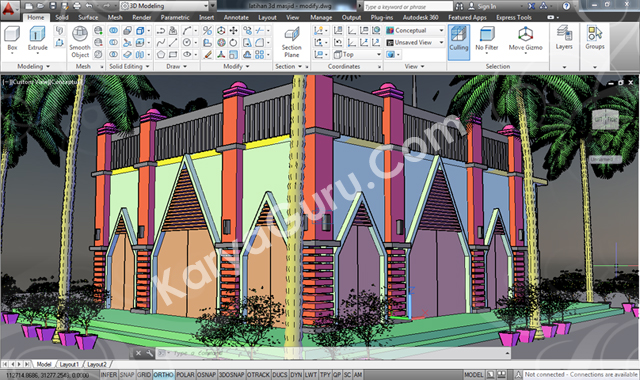
Task: Save drawing using the Save icon
Action: click(x=53, y=6)
